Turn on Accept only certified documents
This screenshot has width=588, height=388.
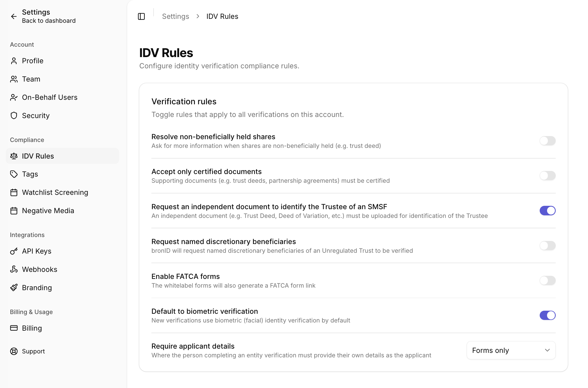click(547, 176)
